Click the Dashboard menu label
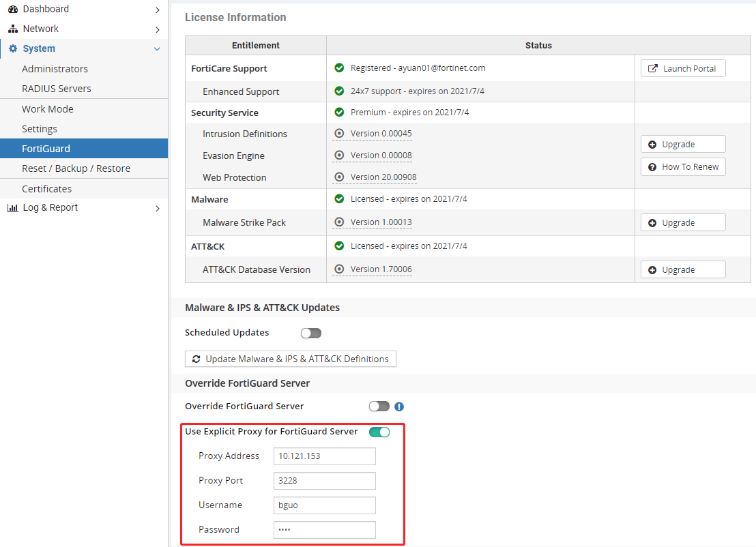Image resolution: width=756 pixels, height=547 pixels. (46, 9)
